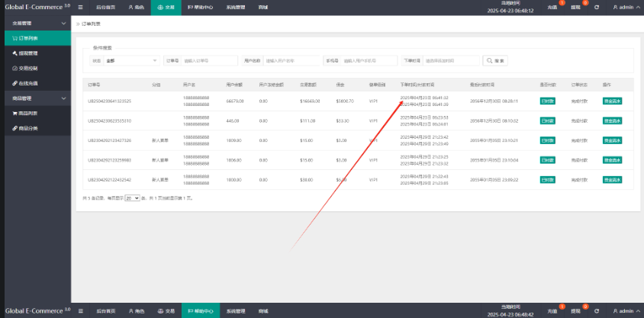Open 角色 tab in the upper header
Image resolution: width=644 pixels, height=318 pixels.
(136, 8)
